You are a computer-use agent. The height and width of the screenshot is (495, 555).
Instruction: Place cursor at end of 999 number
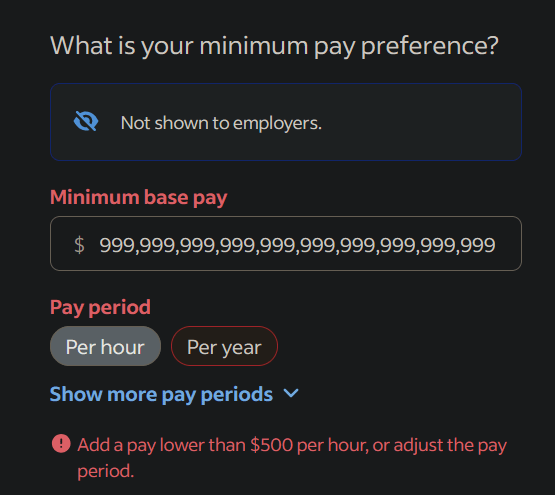click(496, 245)
